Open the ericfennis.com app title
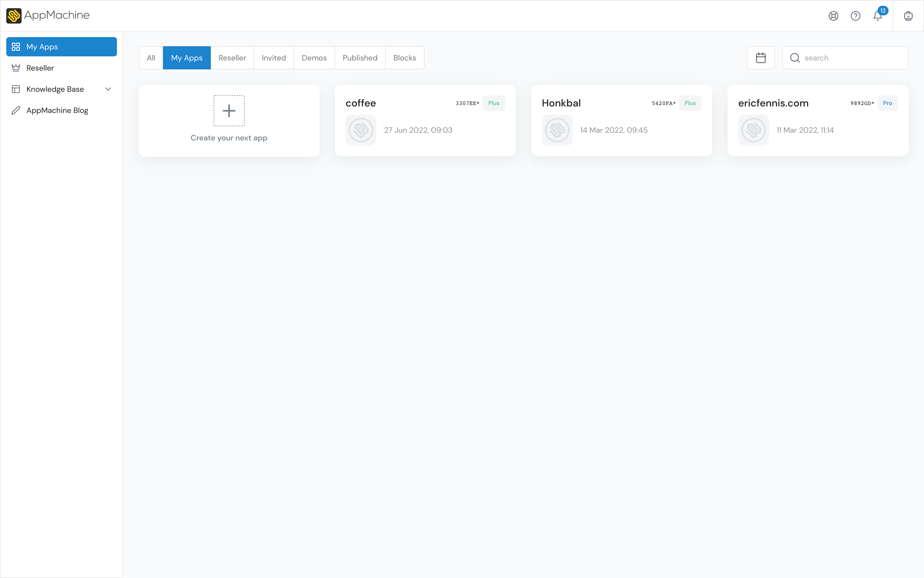The height and width of the screenshot is (578, 924). coord(773,103)
